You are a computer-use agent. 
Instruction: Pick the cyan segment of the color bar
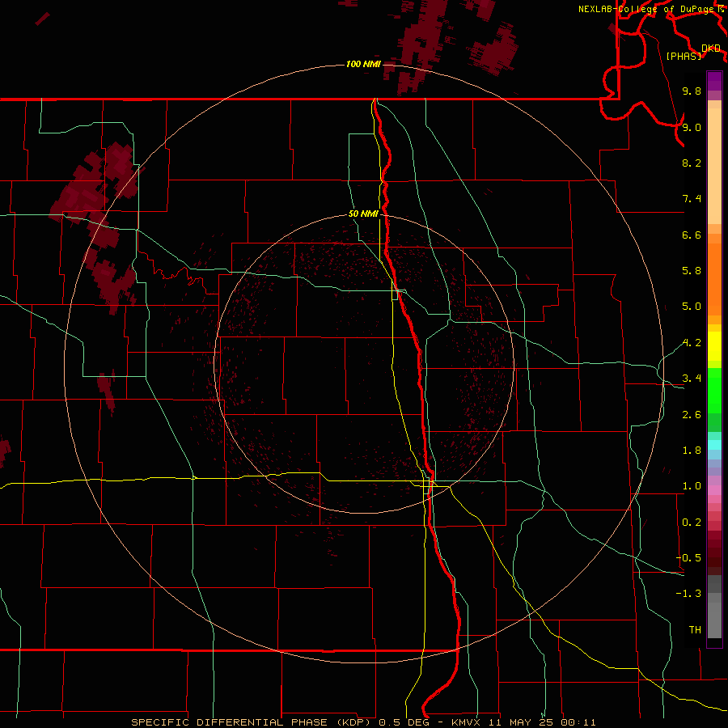(714, 444)
